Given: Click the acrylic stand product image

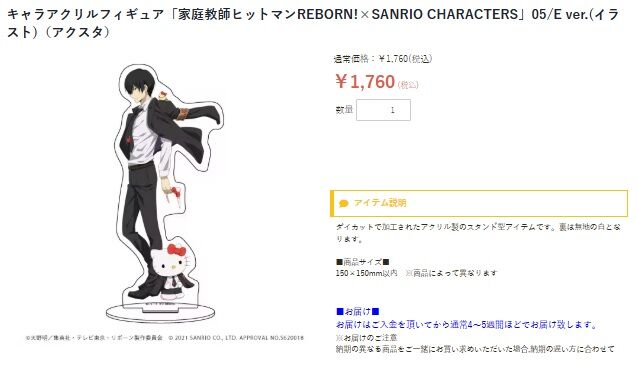Looking at the screenshot, I should click(165, 193).
